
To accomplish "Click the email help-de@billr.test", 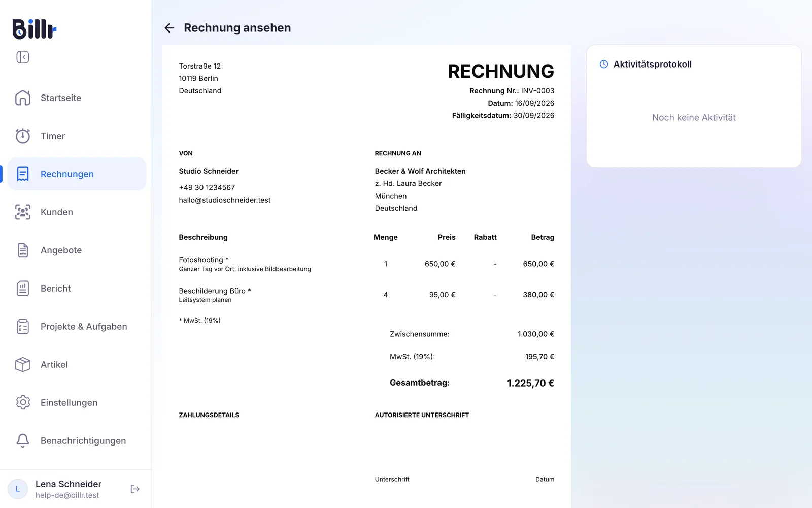I will click(x=67, y=495).
